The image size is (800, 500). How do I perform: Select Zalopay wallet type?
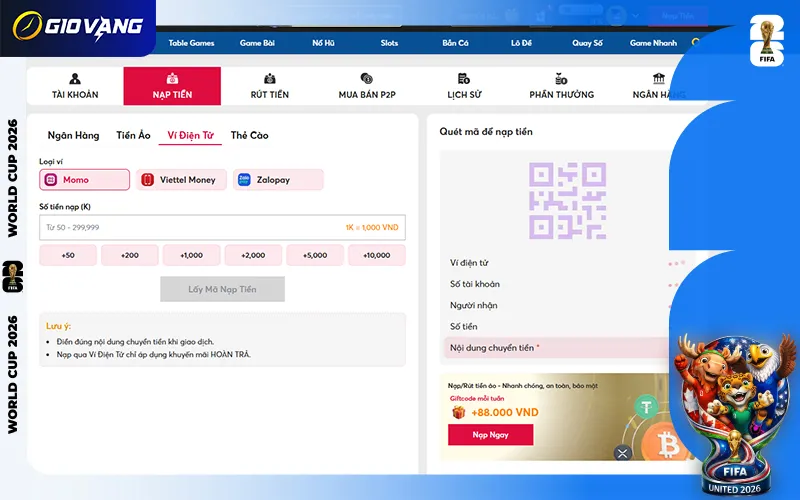tap(278, 180)
